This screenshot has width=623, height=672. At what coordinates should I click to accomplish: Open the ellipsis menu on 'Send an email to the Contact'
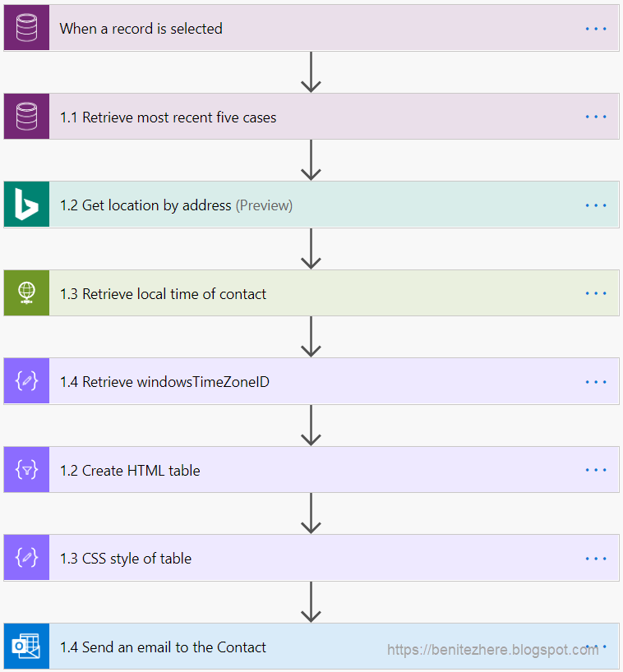click(x=595, y=647)
